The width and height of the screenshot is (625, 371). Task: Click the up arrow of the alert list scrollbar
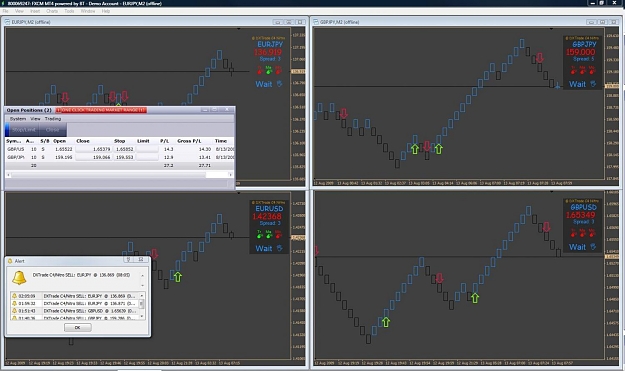pyautogui.click(x=142, y=296)
